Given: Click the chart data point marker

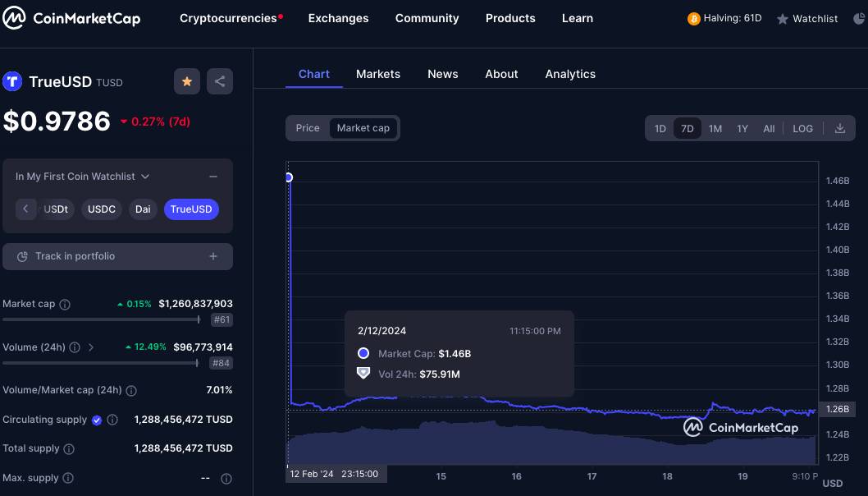Looking at the screenshot, I should (289, 177).
